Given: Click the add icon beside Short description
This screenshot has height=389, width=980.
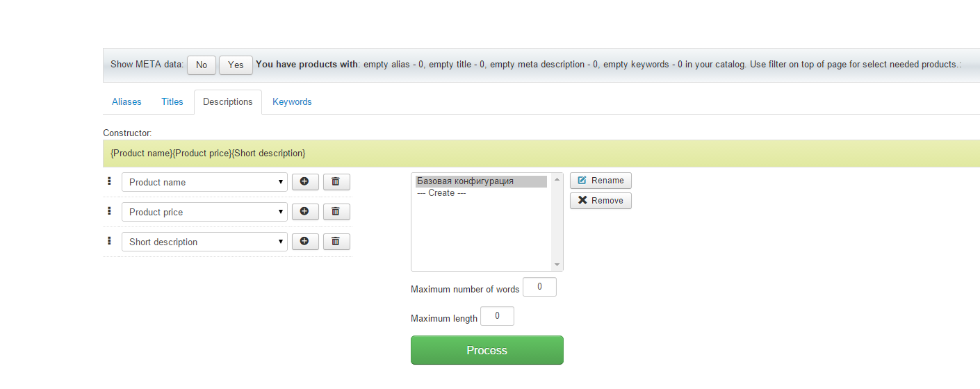Looking at the screenshot, I should pyautogui.click(x=304, y=242).
